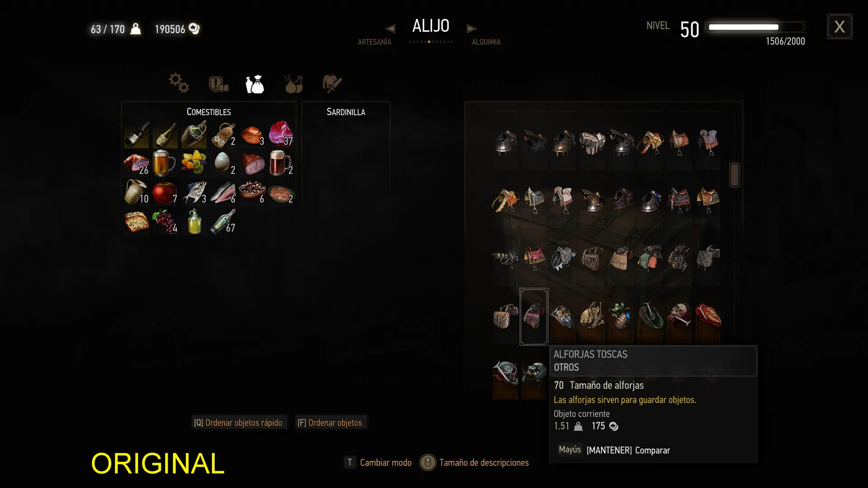Select the raw meat stack of 37
Image resolution: width=868 pixels, height=488 pixels.
(281, 134)
